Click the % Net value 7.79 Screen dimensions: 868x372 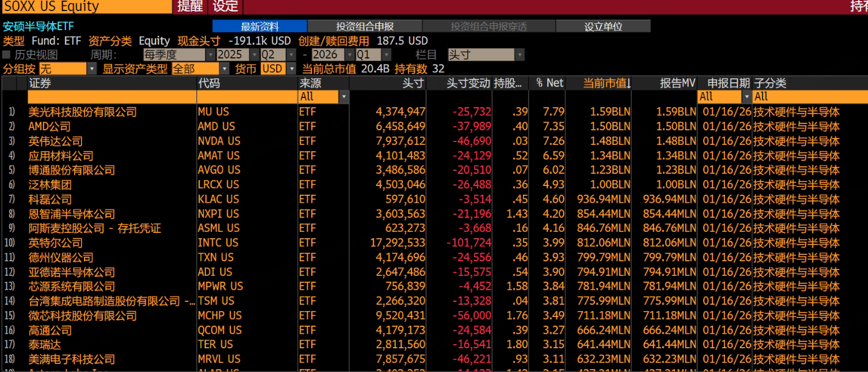[x=554, y=112]
